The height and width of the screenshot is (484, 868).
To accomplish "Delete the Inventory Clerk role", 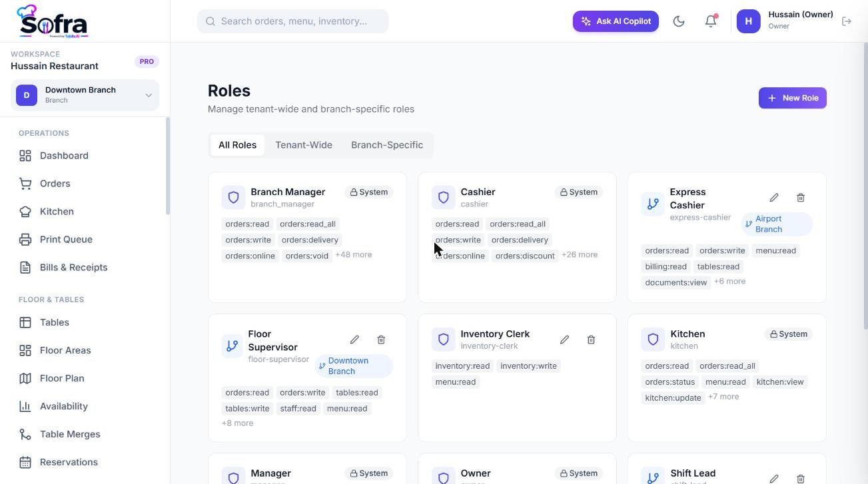I will coord(591,340).
